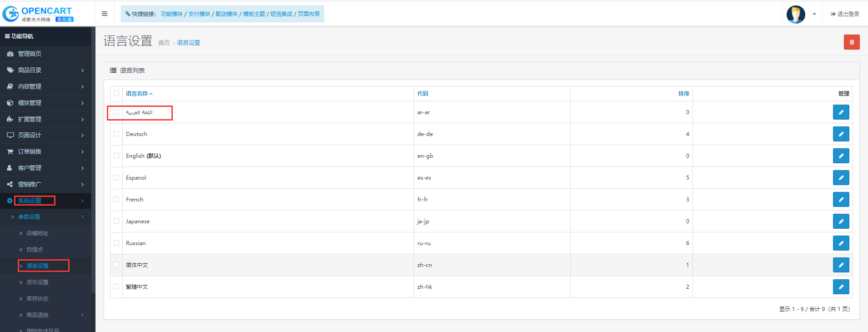The image size is (868, 332).
Task: Toggle select-all checkbox in table header
Action: [x=116, y=93]
